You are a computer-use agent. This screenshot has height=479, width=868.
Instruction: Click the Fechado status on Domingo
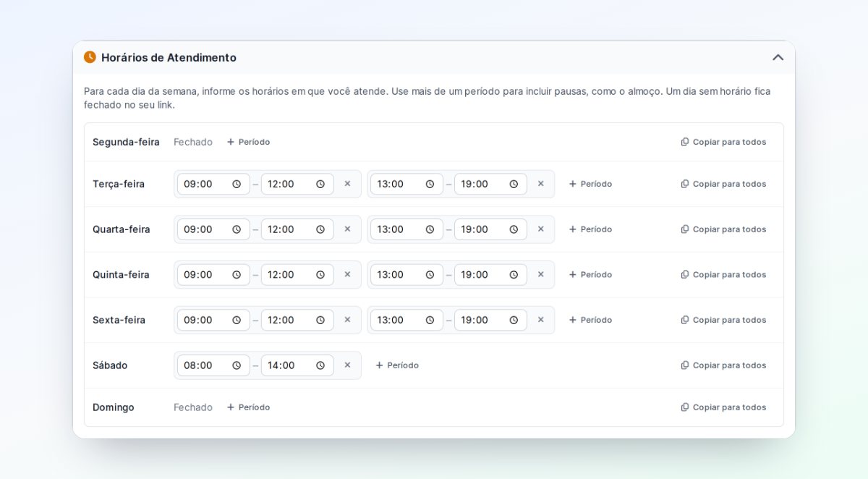(x=193, y=407)
